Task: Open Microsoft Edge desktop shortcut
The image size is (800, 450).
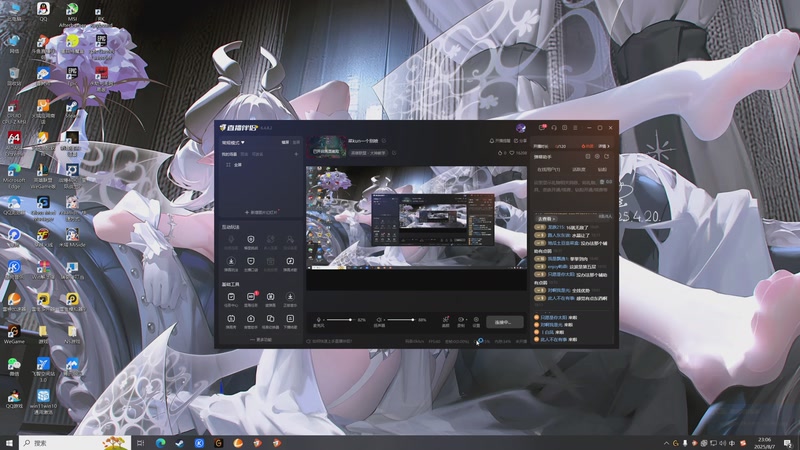Action: click(x=14, y=174)
